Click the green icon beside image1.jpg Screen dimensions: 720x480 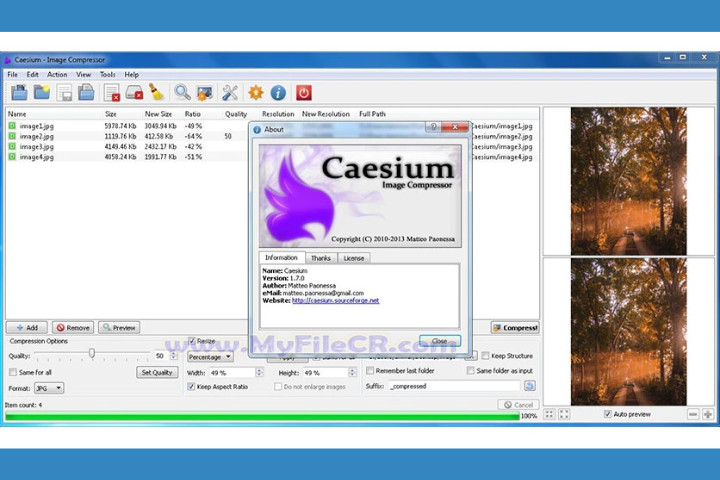[x=12, y=125]
